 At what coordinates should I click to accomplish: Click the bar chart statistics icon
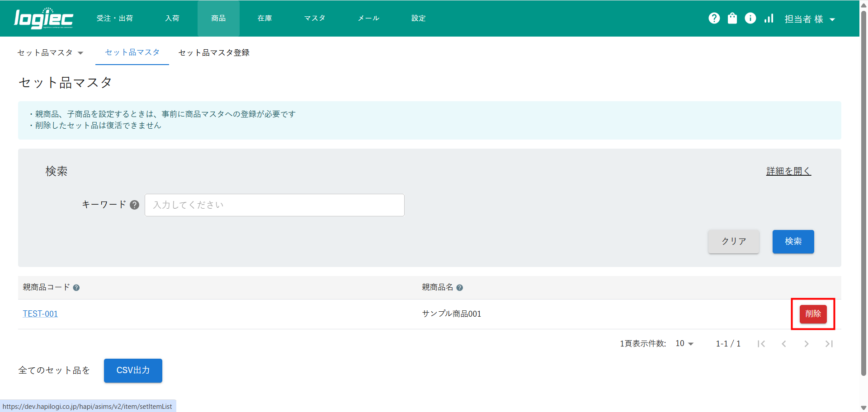(769, 18)
